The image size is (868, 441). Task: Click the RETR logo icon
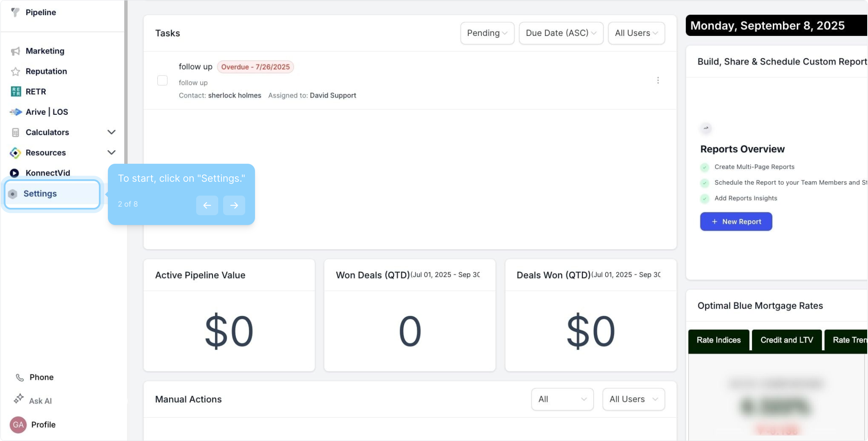click(16, 91)
